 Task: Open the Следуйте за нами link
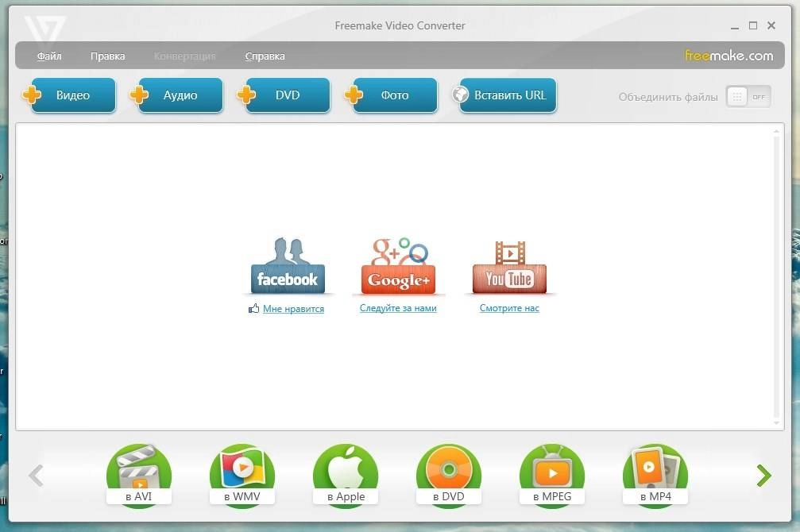(x=398, y=308)
